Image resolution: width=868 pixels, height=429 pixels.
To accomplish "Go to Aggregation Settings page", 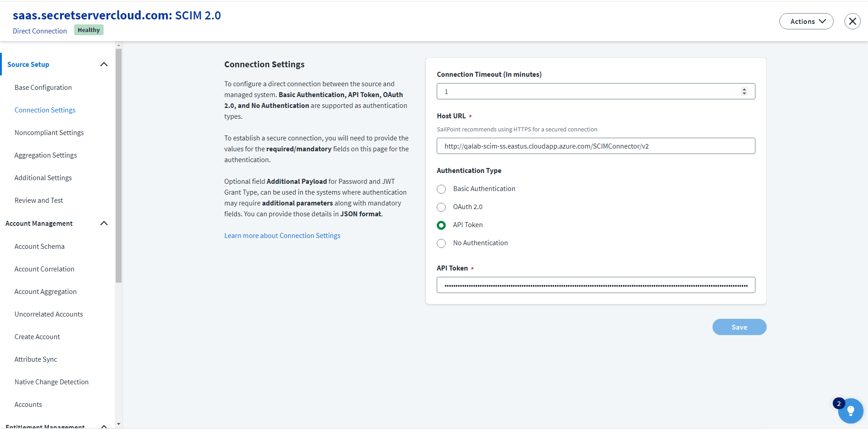I will click(x=46, y=155).
